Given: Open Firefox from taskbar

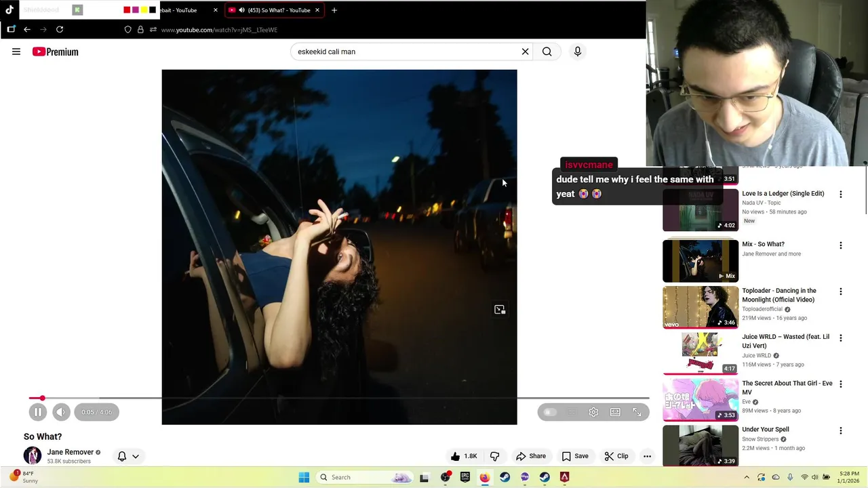Looking at the screenshot, I should pyautogui.click(x=485, y=477).
